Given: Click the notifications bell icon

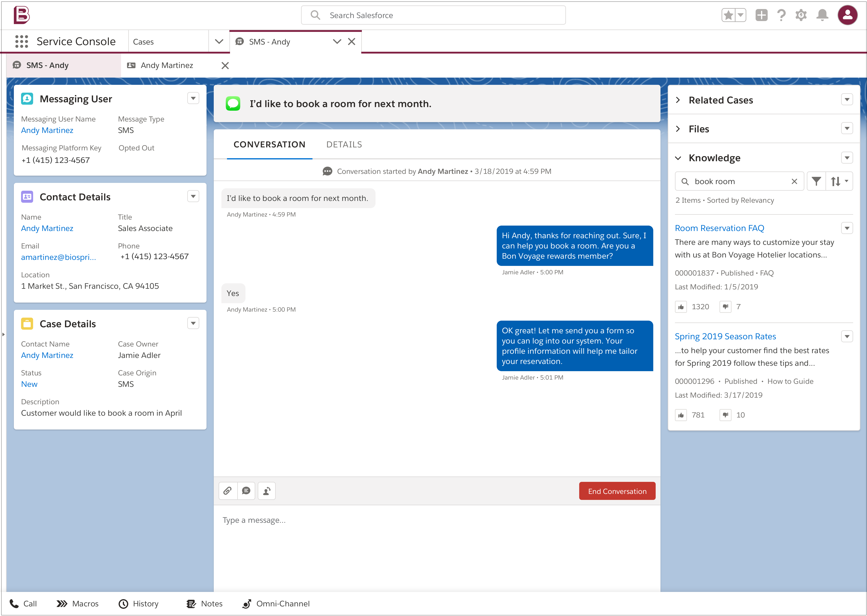Looking at the screenshot, I should click(822, 15).
